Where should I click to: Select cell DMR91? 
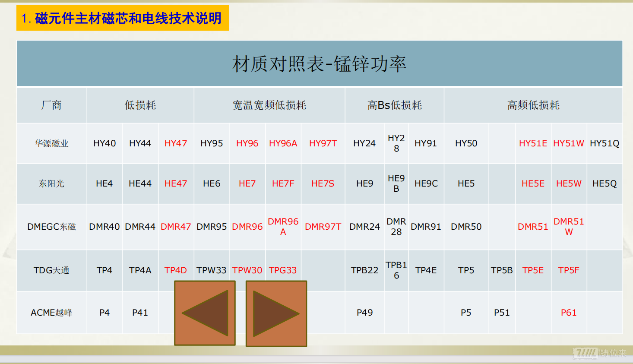click(426, 227)
